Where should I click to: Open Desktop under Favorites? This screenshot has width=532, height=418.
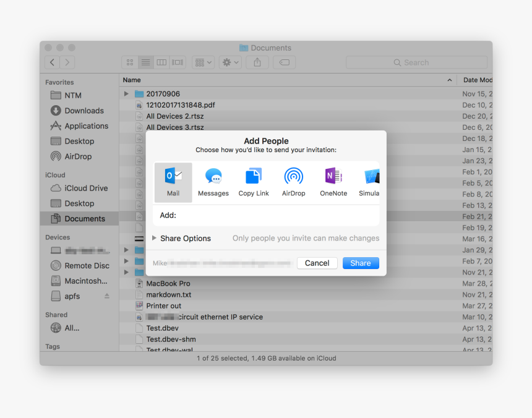tap(79, 141)
